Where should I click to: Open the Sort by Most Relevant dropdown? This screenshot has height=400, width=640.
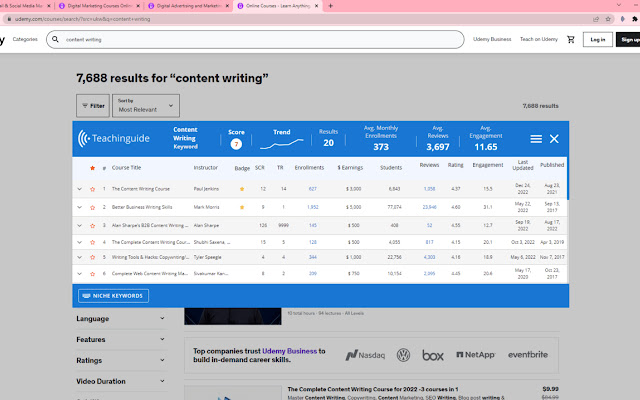pyautogui.click(x=146, y=105)
